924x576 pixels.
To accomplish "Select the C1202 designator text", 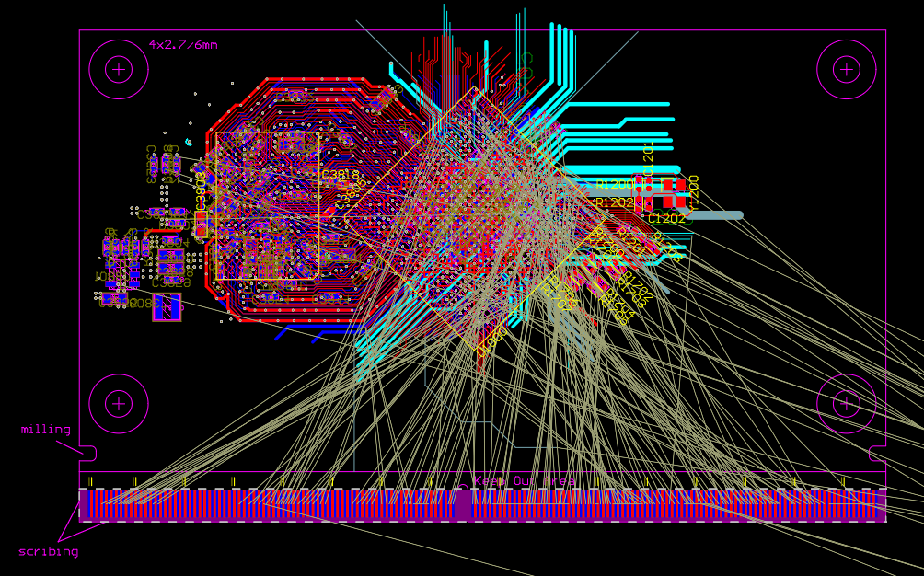I will [x=667, y=218].
